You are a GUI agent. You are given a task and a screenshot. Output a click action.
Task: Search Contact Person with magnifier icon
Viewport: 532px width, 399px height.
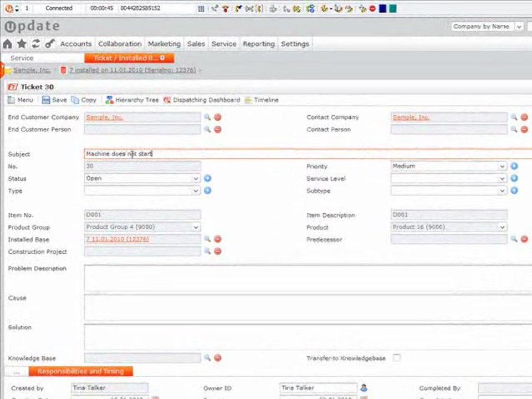[514, 129]
